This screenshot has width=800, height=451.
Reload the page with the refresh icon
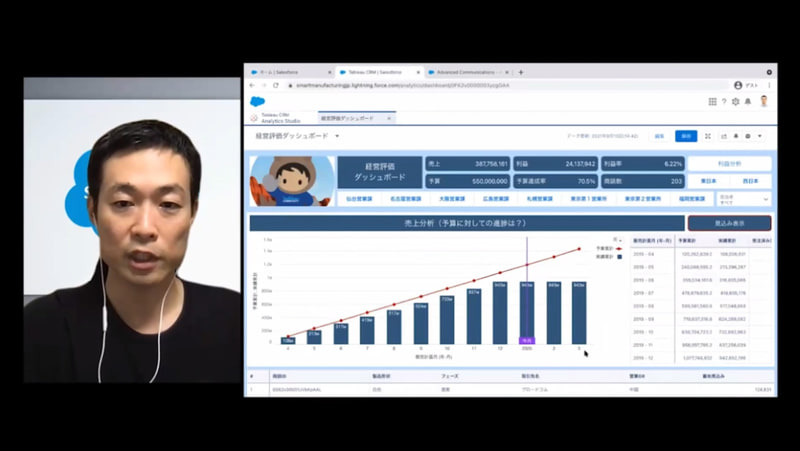pyautogui.click(x=276, y=85)
